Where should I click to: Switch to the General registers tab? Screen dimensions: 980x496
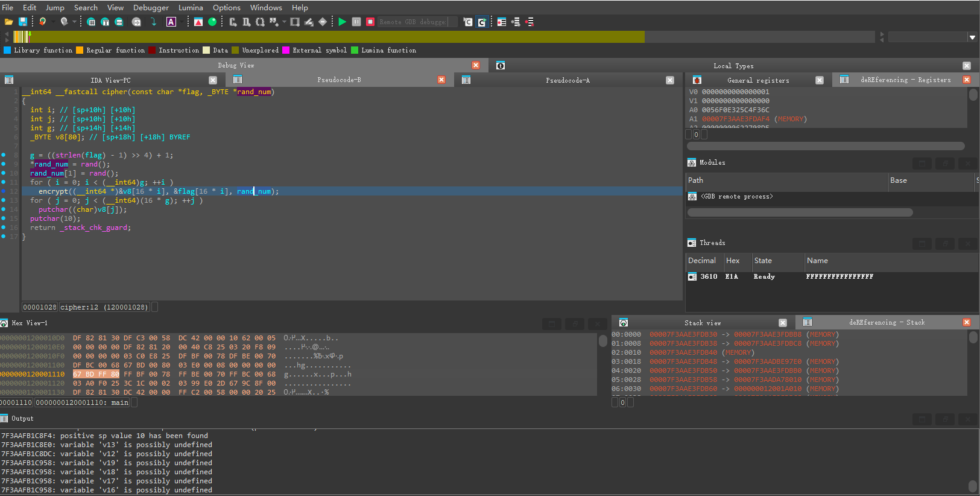click(x=758, y=80)
